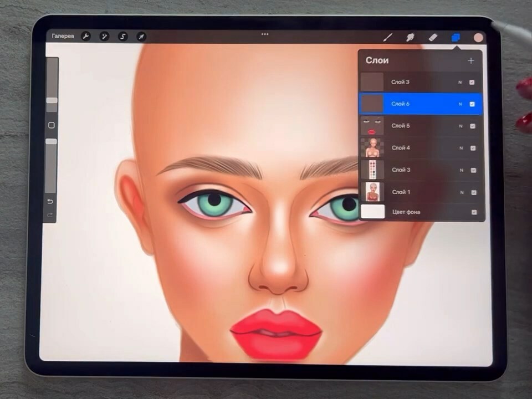This screenshot has width=532, height=399.
Task: Tap the Слой 6 thumbnail
Action: click(372, 104)
